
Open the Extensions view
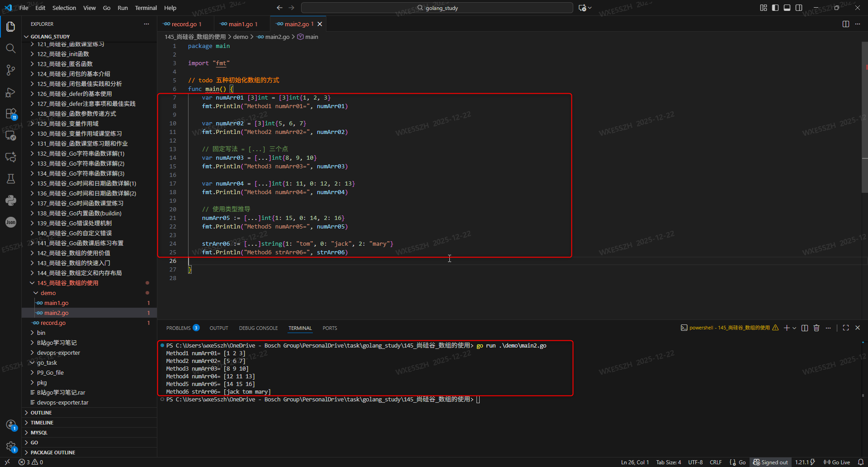(11, 114)
